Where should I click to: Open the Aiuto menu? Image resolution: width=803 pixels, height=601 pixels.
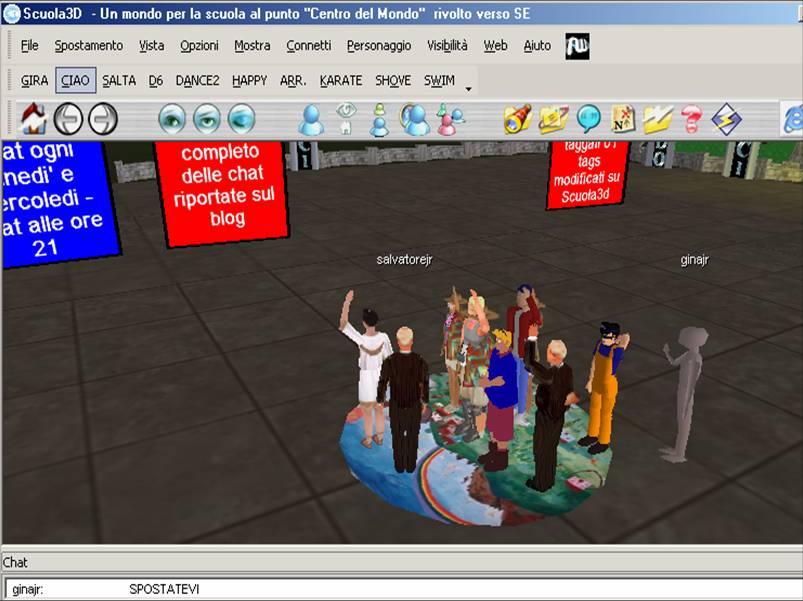(537, 46)
